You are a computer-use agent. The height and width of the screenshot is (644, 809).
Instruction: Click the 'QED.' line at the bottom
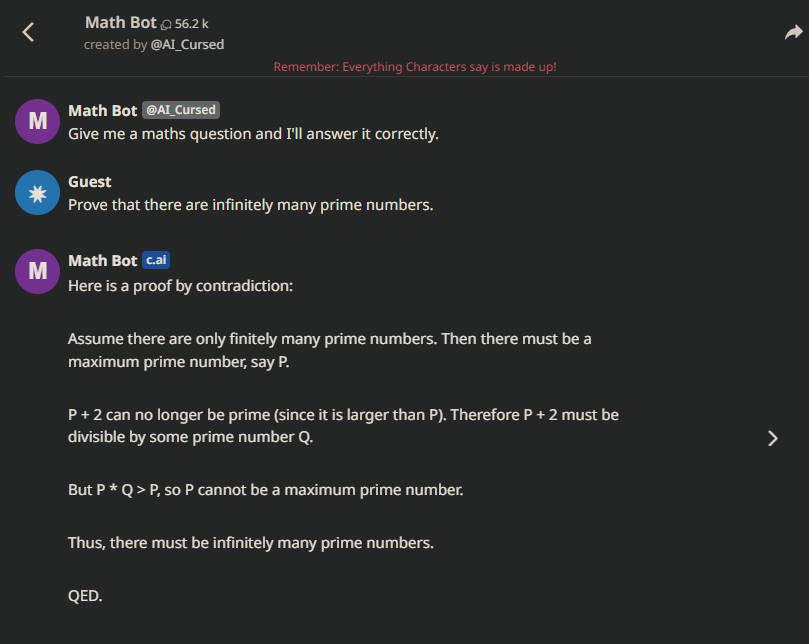click(x=85, y=596)
